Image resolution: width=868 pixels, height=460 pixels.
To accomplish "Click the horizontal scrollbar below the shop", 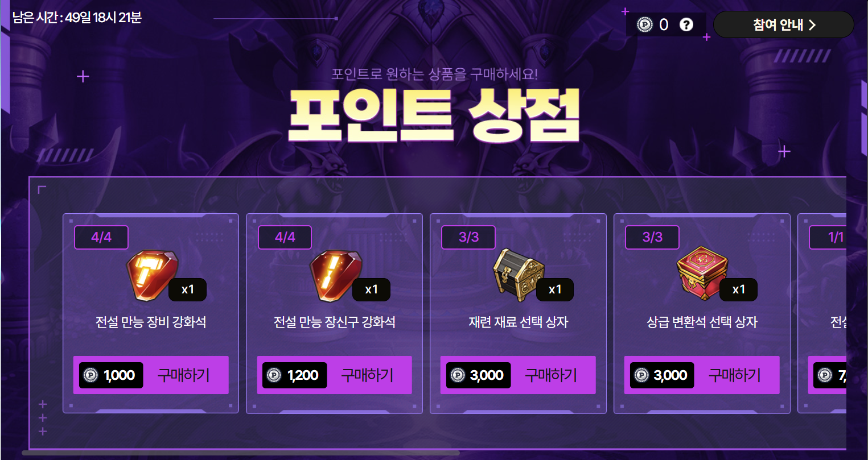I will tap(240, 453).
